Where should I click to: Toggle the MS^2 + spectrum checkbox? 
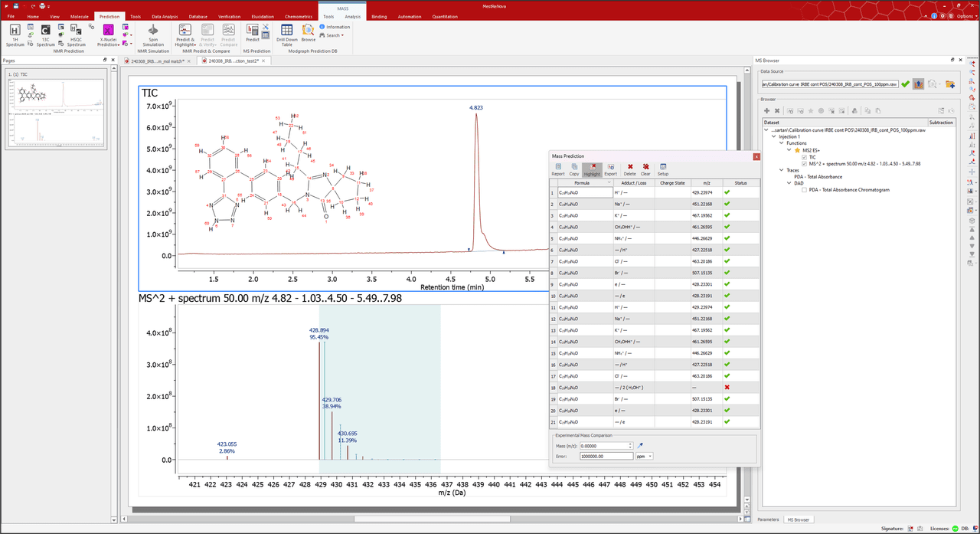click(805, 163)
